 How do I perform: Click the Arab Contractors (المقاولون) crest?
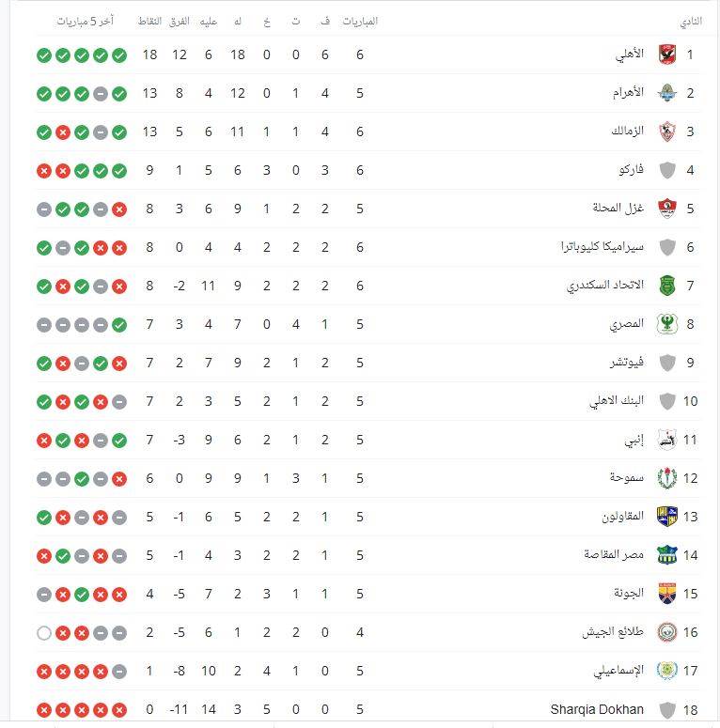666,517
